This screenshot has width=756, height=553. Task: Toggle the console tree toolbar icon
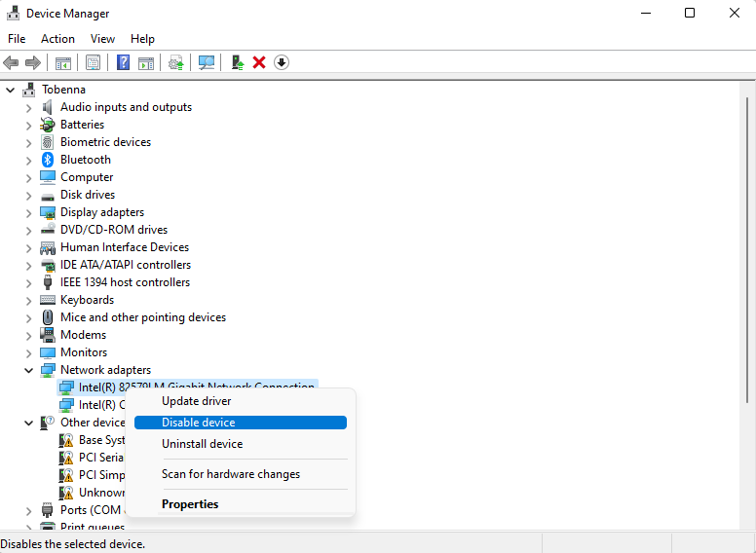pyautogui.click(x=63, y=62)
